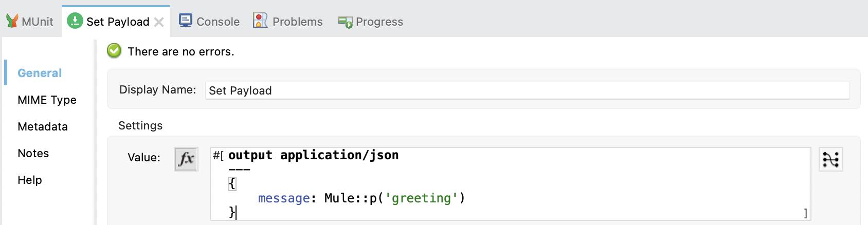Open the transform graph mapping icon
The height and width of the screenshot is (225, 868).
click(x=830, y=160)
